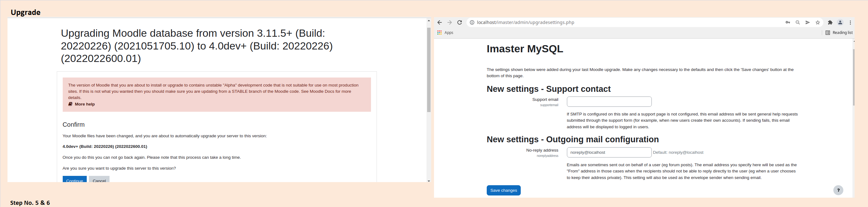
Task: Click the zoom magnifier icon in address bar
Action: pyautogui.click(x=797, y=22)
